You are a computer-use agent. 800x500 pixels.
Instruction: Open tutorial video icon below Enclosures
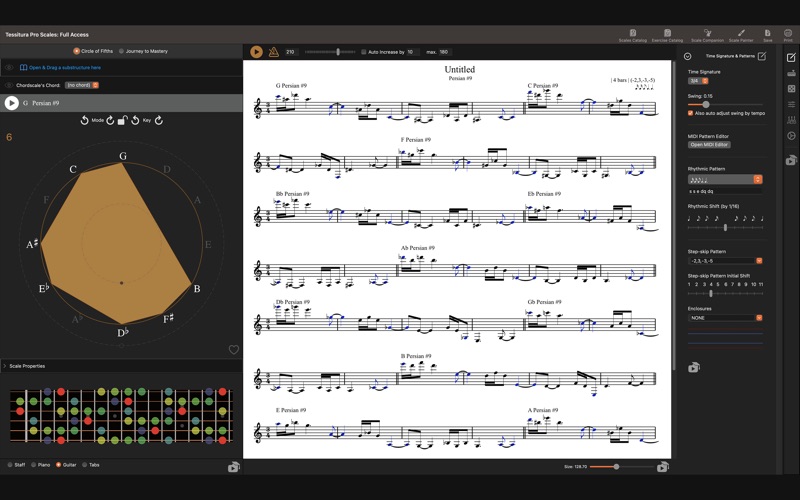694,367
